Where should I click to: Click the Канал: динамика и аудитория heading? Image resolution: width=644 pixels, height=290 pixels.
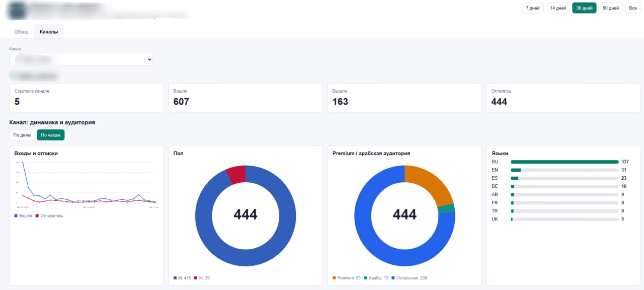(x=52, y=122)
